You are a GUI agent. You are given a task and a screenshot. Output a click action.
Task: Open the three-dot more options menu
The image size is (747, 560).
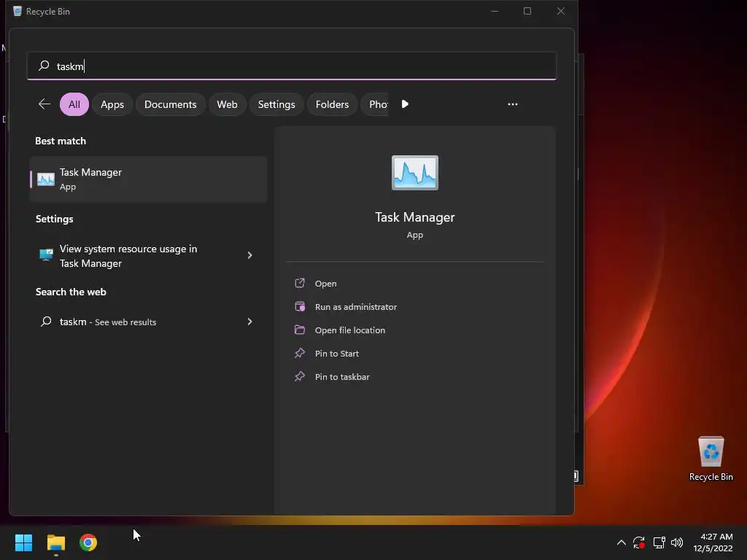pyautogui.click(x=513, y=104)
